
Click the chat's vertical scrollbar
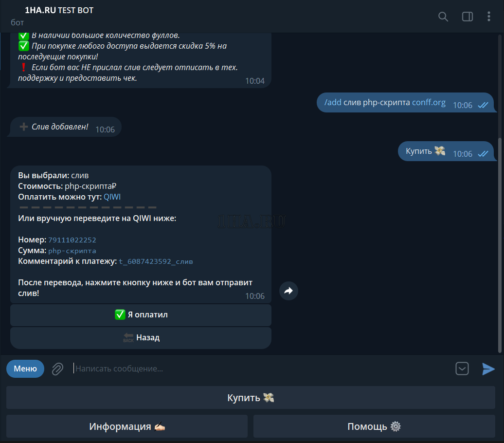tap(500, 245)
